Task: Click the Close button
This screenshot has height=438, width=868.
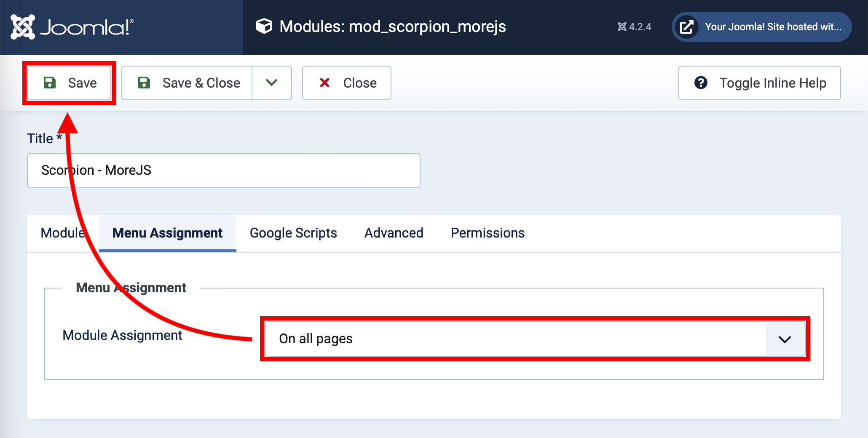Action: point(347,83)
